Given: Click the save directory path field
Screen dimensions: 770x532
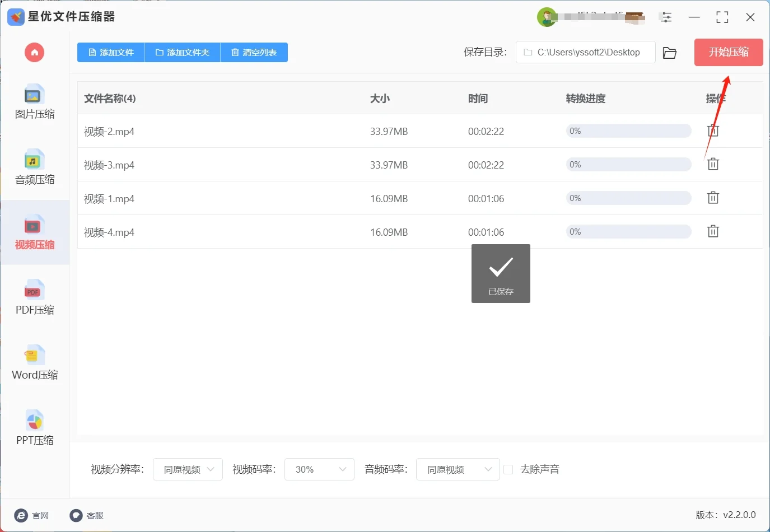Looking at the screenshot, I should pyautogui.click(x=585, y=52).
